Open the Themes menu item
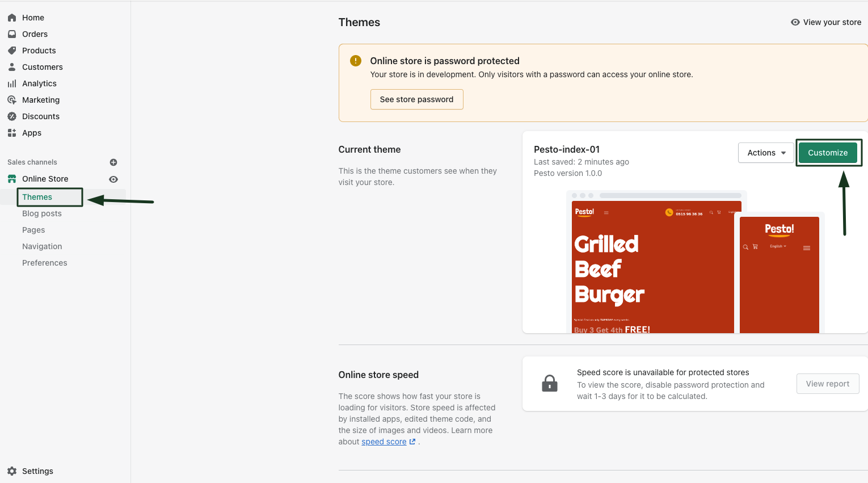 pyautogui.click(x=37, y=197)
